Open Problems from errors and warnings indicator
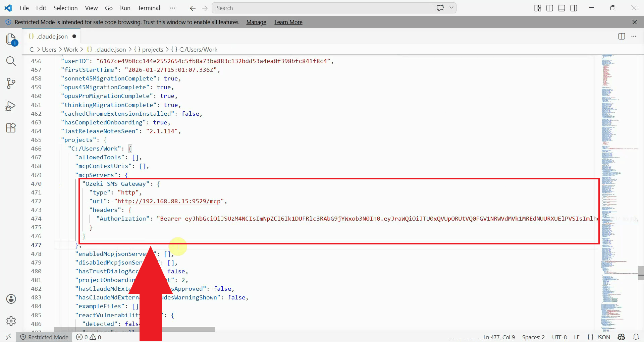Screen dimensions: 644x342 (89, 337)
